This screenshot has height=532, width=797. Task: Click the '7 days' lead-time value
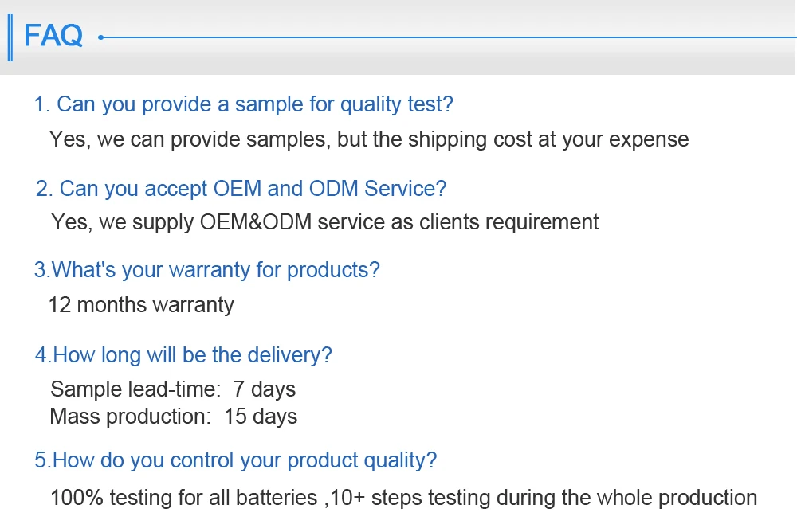(x=264, y=389)
